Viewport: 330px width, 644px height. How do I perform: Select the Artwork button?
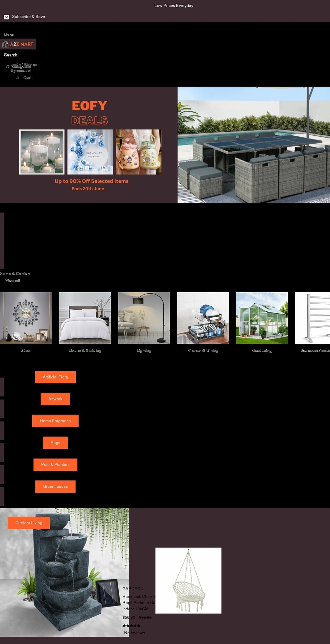click(x=55, y=399)
